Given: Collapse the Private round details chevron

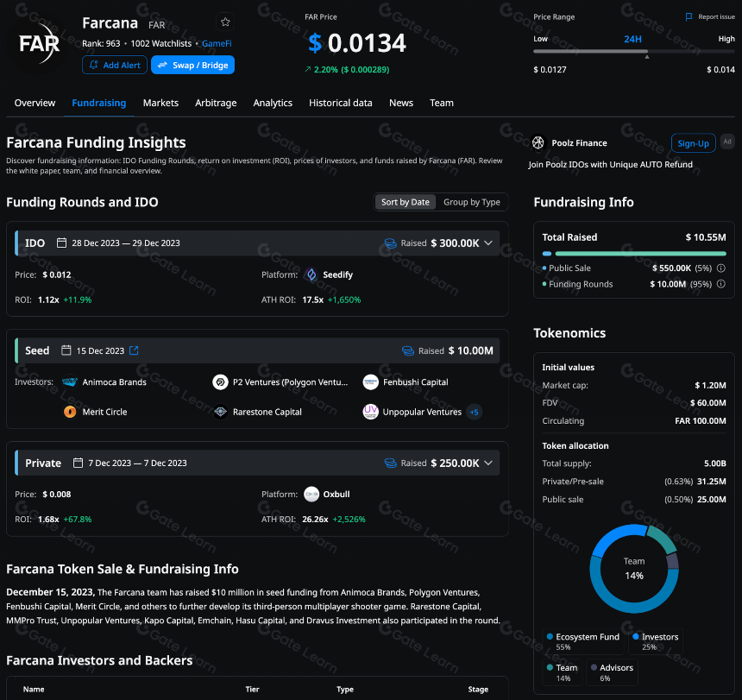Looking at the screenshot, I should (489, 463).
